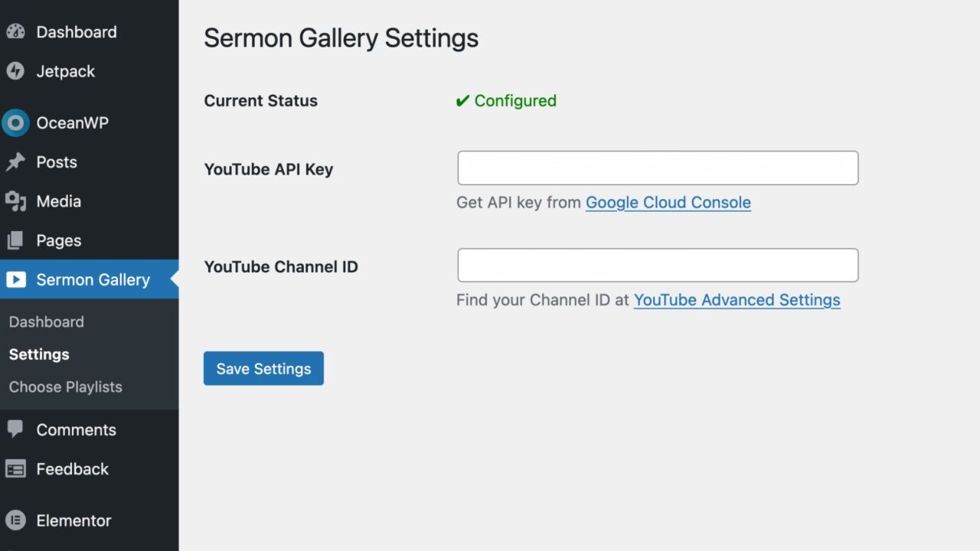This screenshot has height=551, width=980.
Task: Click the Sermon Gallery play icon
Action: [15, 280]
